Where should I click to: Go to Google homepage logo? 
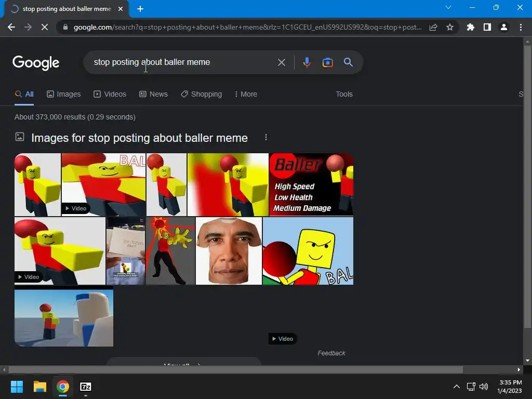[x=36, y=63]
